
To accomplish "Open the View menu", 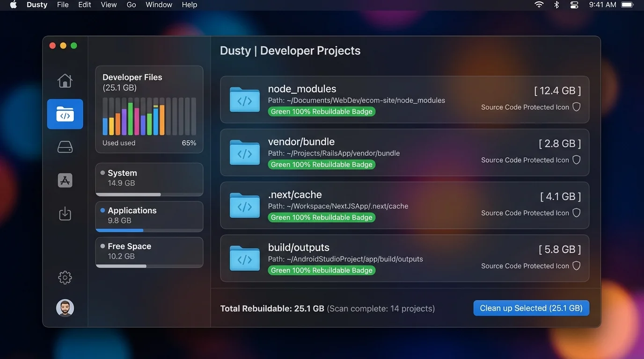I will [x=109, y=5].
